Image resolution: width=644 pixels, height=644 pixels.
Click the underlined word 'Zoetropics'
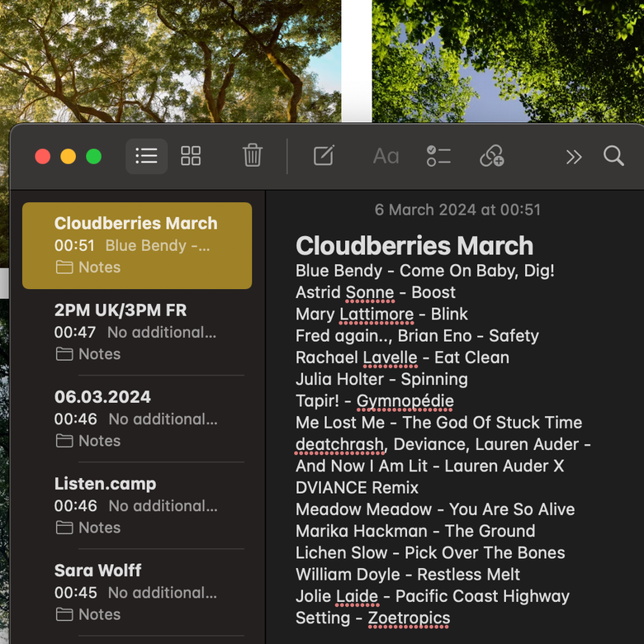(409, 618)
